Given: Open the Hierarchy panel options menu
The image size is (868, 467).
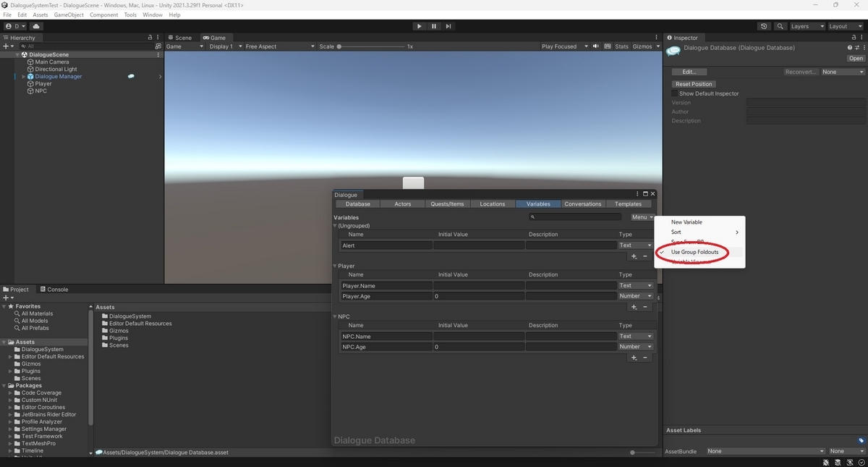Looking at the screenshot, I should [158, 38].
